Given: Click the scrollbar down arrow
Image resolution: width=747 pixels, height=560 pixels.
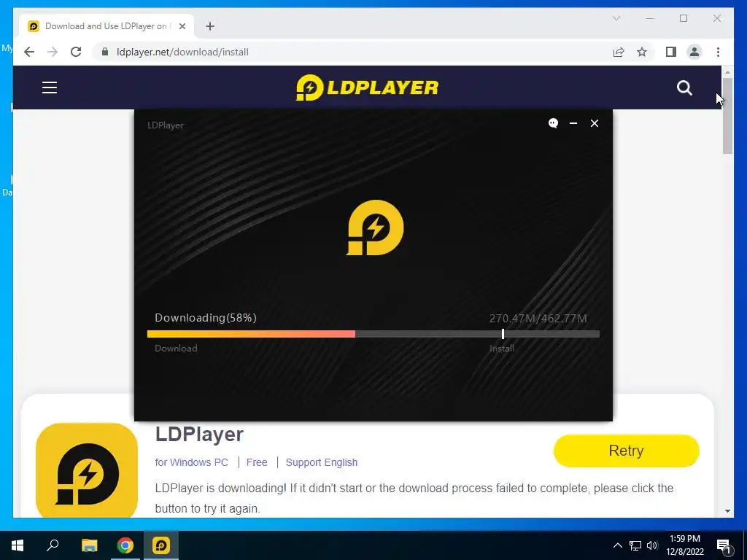Looking at the screenshot, I should [x=727, y=511].
